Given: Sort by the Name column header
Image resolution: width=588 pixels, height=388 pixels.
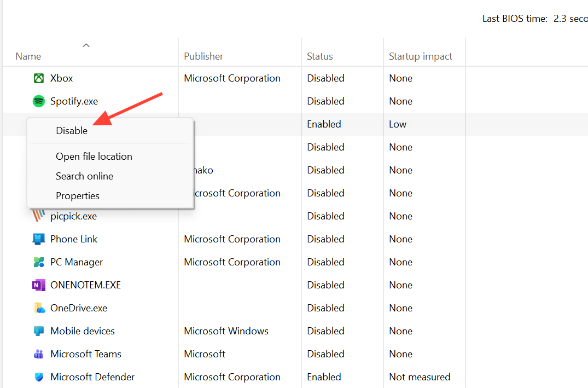Looking at the screenshot, I should 28,56.
